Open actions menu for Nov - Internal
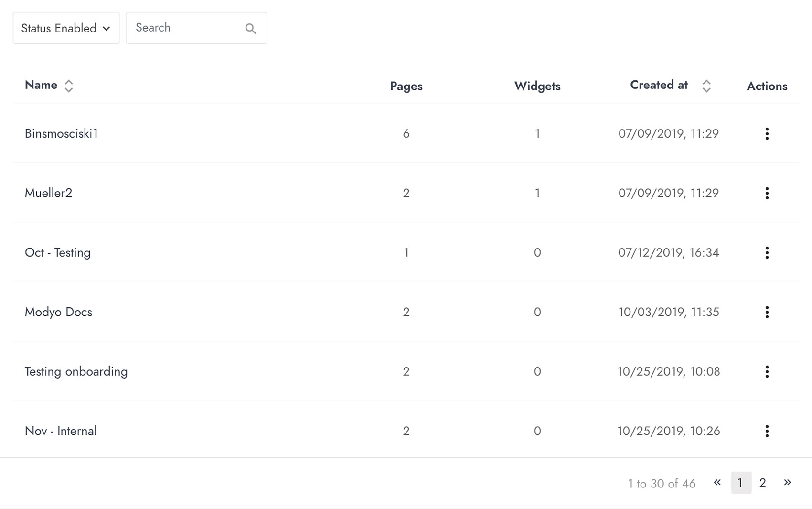 [767, 431]
